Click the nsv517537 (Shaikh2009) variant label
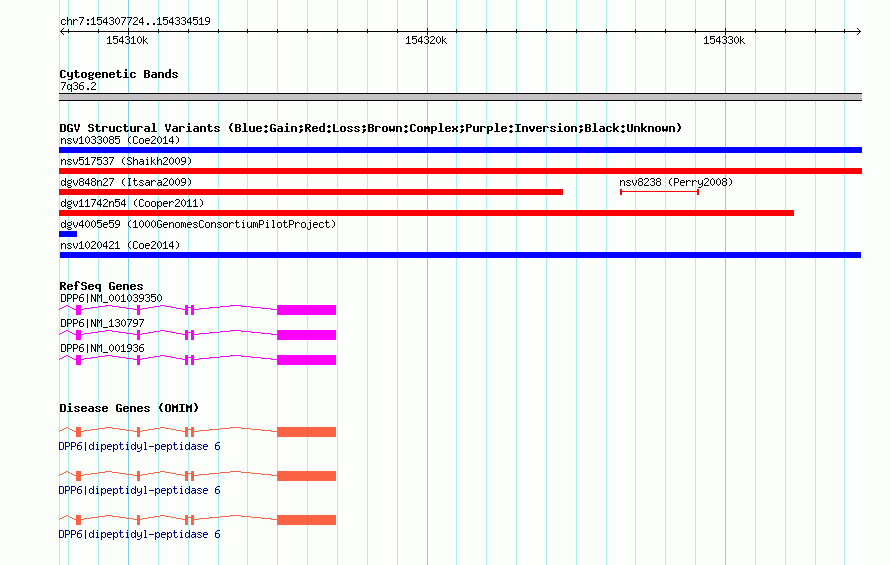The width and height of the screenshot is (890, 565). click(126, 161)
